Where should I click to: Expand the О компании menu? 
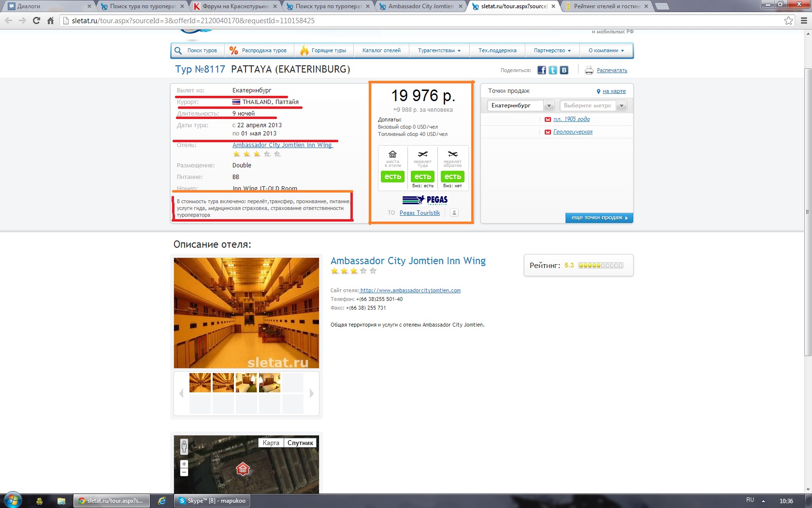tap(606, 50)
